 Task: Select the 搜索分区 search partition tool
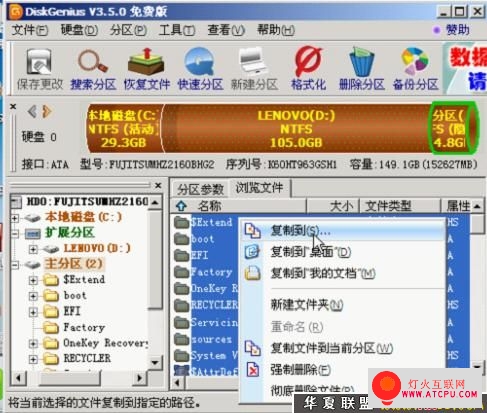[93, 69]
